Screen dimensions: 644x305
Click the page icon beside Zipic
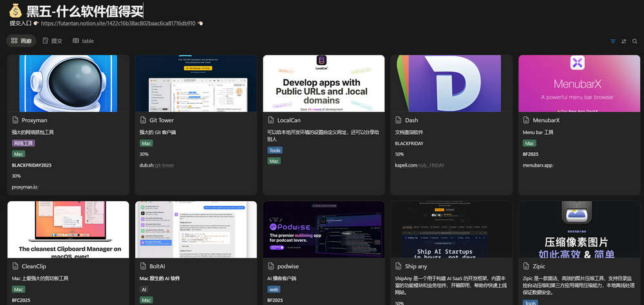tap(526, 266)
